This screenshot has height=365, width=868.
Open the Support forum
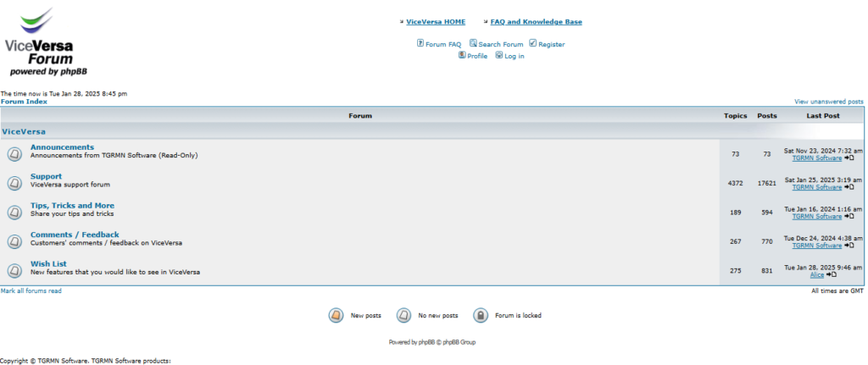46,176
